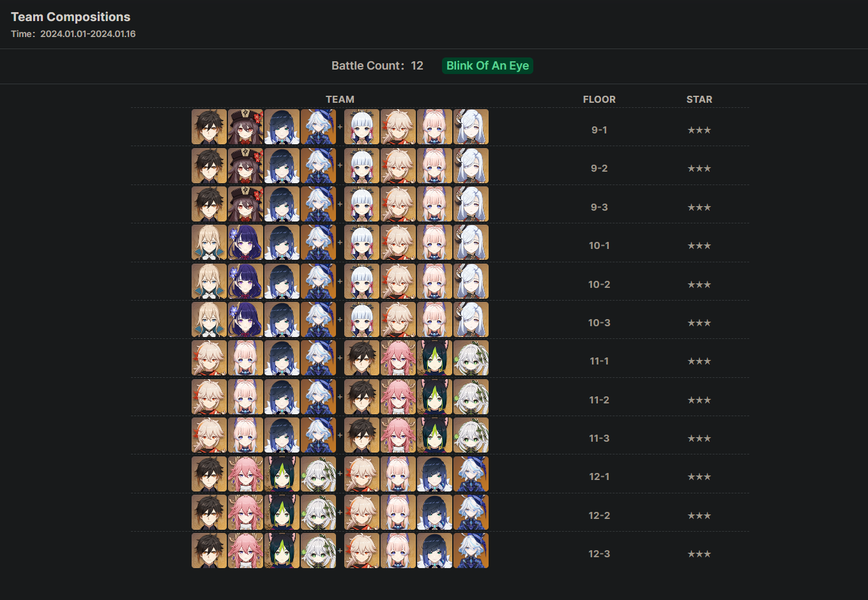
Task: Open Zhongli's avatar in the 9-2 row
Action: tap(209, 165)
